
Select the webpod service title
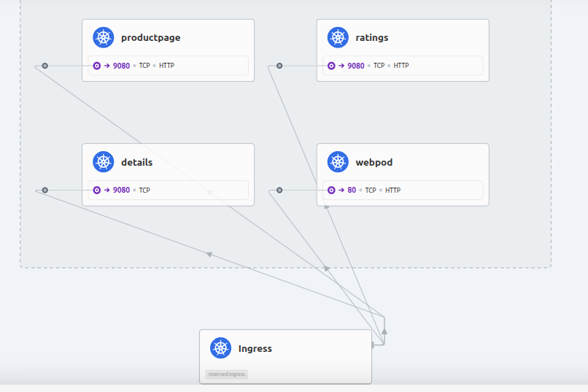pos(374,163)
